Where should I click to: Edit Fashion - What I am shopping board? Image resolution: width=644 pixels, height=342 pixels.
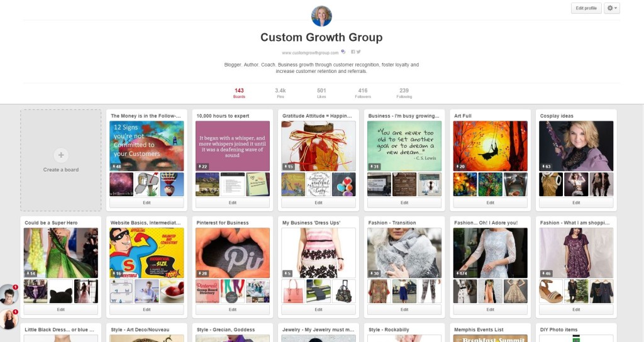pos(576,309)
